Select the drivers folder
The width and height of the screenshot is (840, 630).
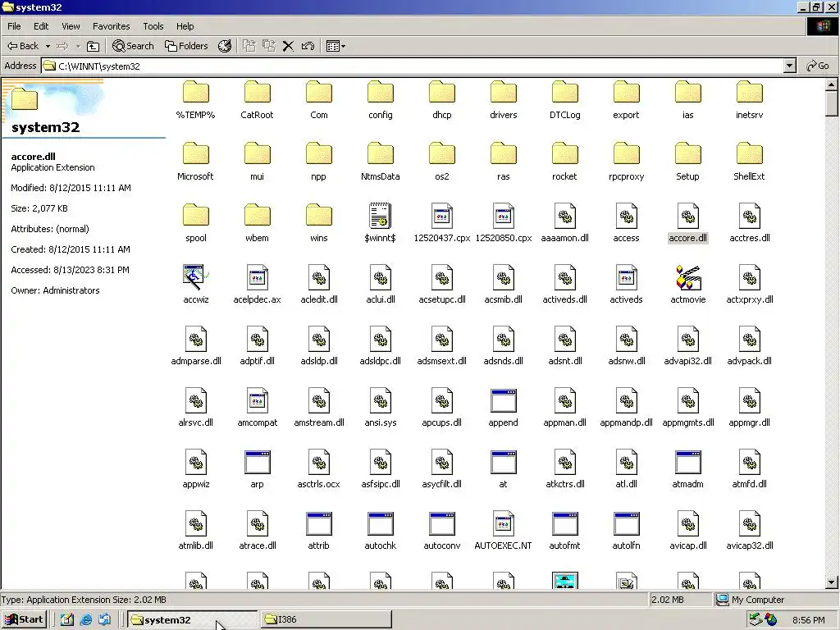(503, 101)
